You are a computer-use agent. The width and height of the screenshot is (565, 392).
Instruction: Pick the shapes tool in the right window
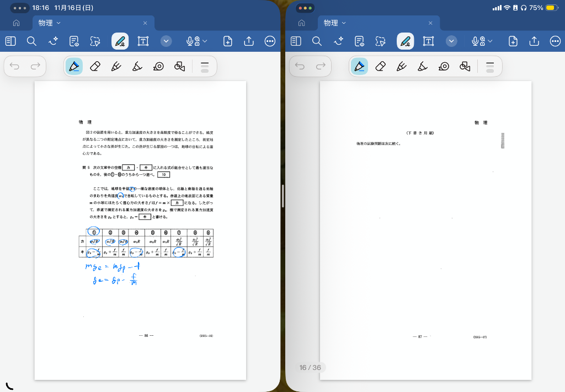pos(465,66)
